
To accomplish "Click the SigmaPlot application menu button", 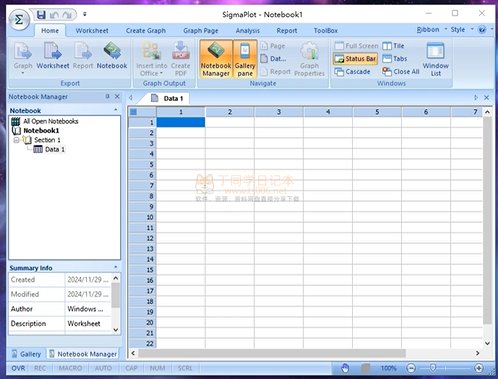I will [19, 20].
